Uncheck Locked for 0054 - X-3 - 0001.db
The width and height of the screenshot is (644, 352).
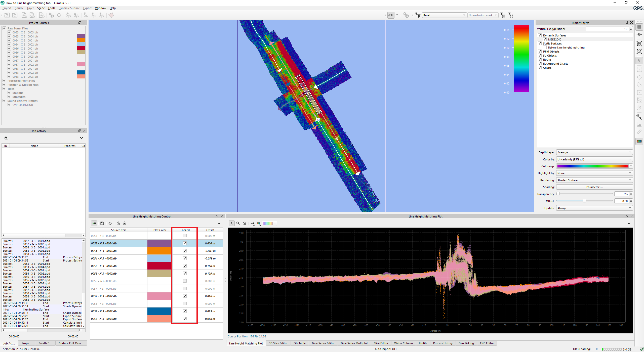185,251
